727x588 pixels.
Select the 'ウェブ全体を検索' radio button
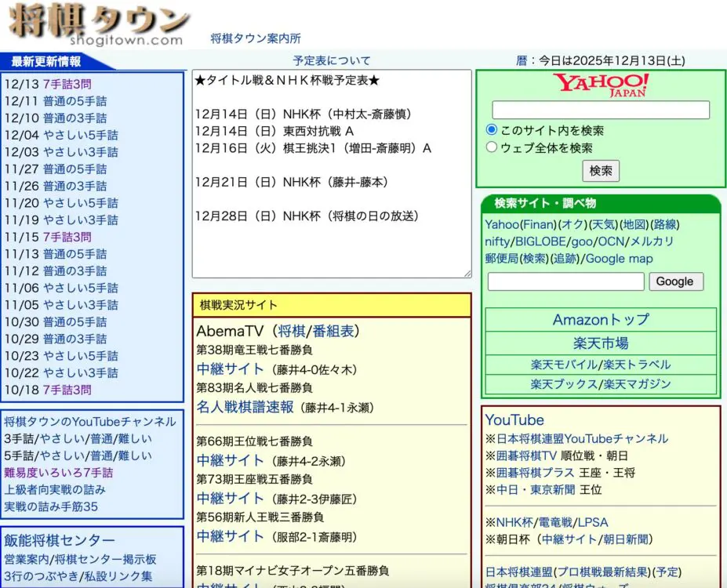pyautogui.click(x=492, y=147)
